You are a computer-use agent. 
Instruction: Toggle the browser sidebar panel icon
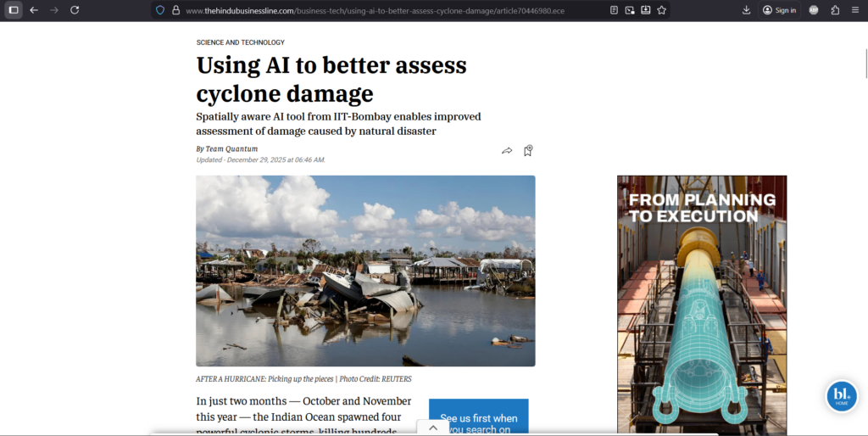point(14,10)
